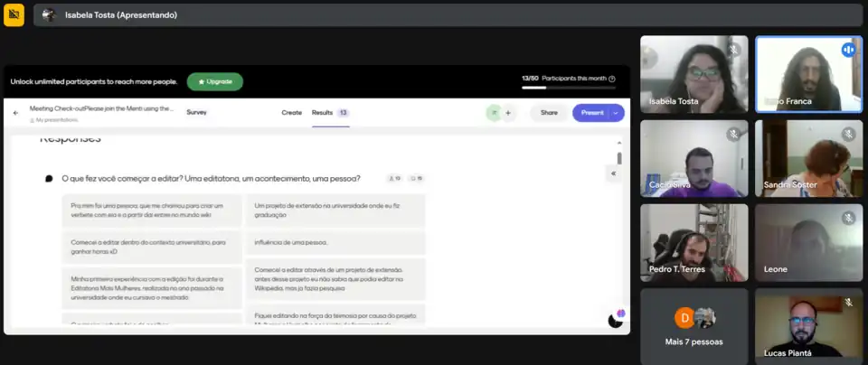
Task: Click the plus icon to add collaborator
Action: coord(508,113)
